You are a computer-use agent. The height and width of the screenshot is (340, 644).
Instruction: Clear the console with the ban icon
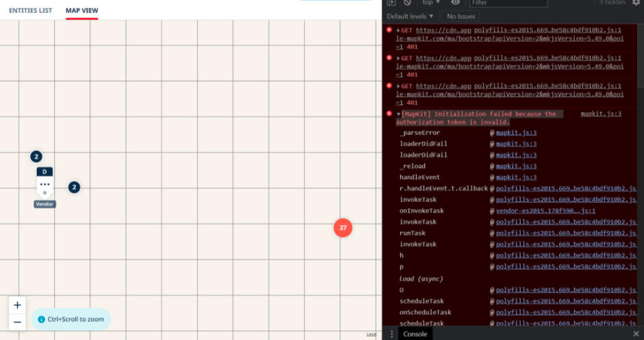click(x=407, y=3)
